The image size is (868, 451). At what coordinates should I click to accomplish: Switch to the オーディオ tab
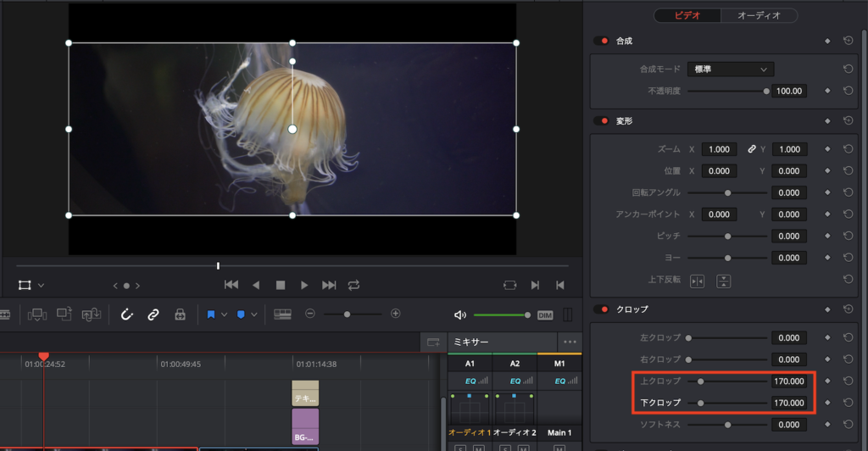[x=759, y=15]
